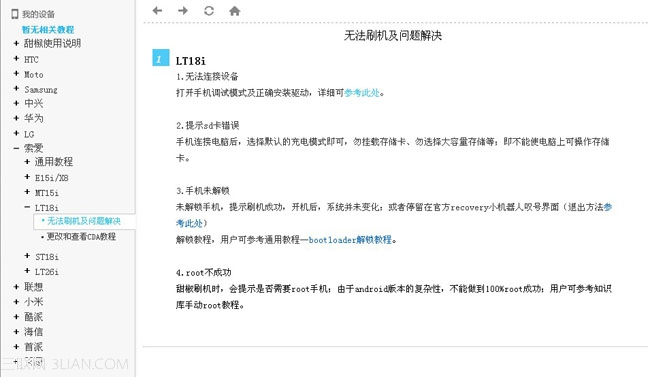
Task: Open the 更改和查看CDA教程 tree item
Action: click(81, 237)
